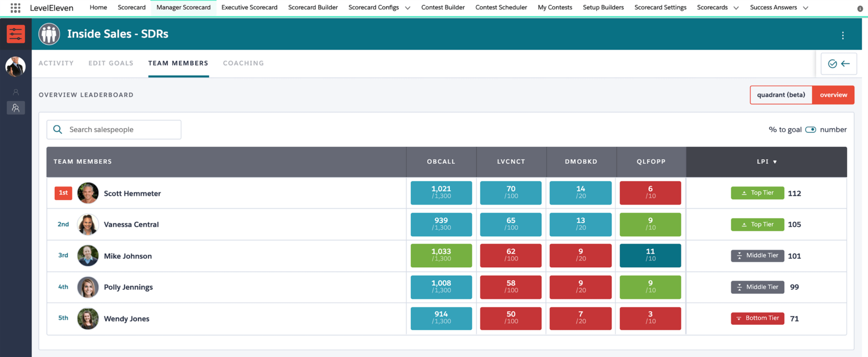Open the kebab menu on the teal header
The height and width of the screenshot is (357, 868).
click(x=843, y=34)
